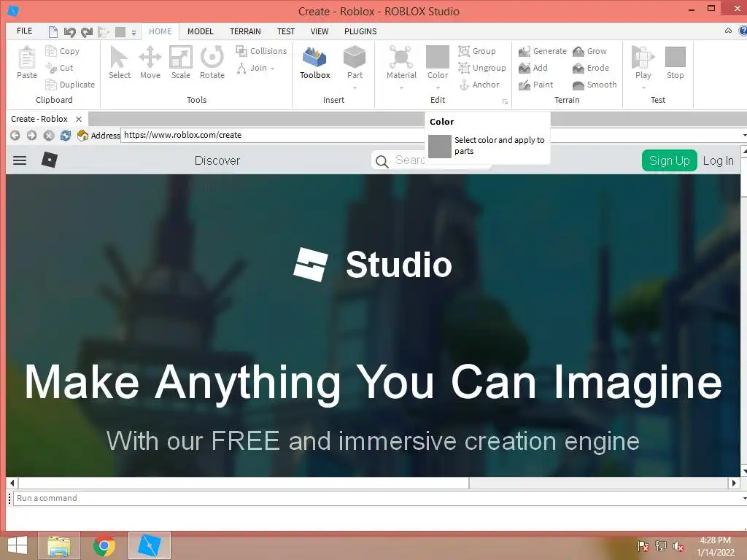Open the FILE menu
The height and width of the screenshot is (560, 747).
point(24,31)
